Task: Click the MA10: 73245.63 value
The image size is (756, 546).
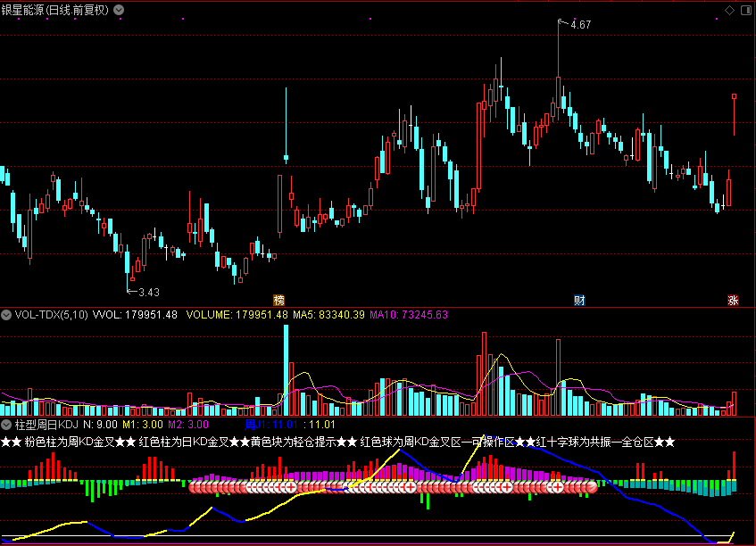Action: pyautogui.click(x=409, y=315)
